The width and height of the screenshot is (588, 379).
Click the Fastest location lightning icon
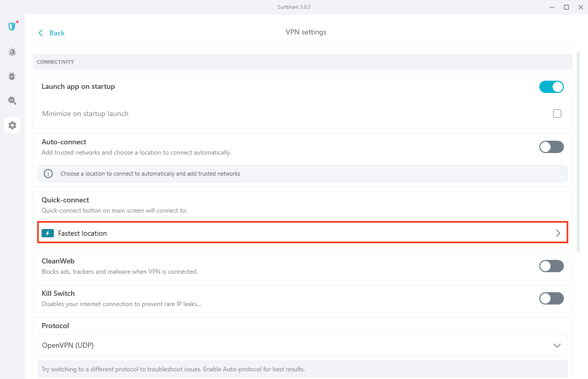48,233
